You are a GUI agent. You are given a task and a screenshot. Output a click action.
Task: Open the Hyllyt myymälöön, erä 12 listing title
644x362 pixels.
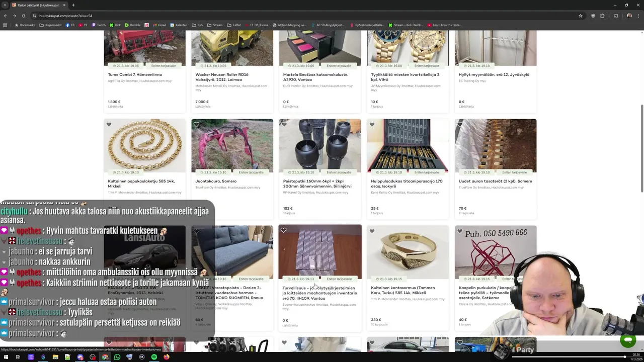coord(494,74)
